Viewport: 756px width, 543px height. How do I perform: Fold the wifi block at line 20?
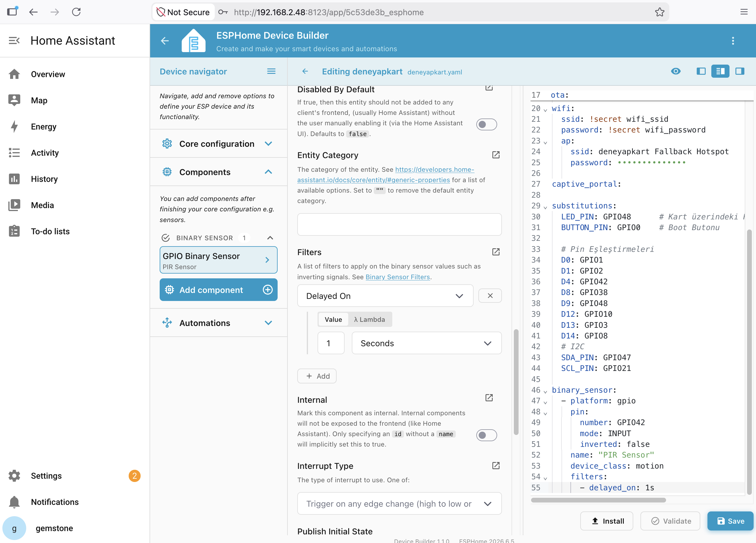pos(545,110)
